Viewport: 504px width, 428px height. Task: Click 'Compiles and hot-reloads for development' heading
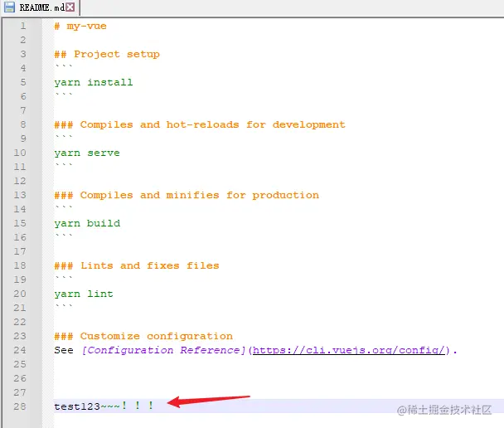(x=212, y=124)
